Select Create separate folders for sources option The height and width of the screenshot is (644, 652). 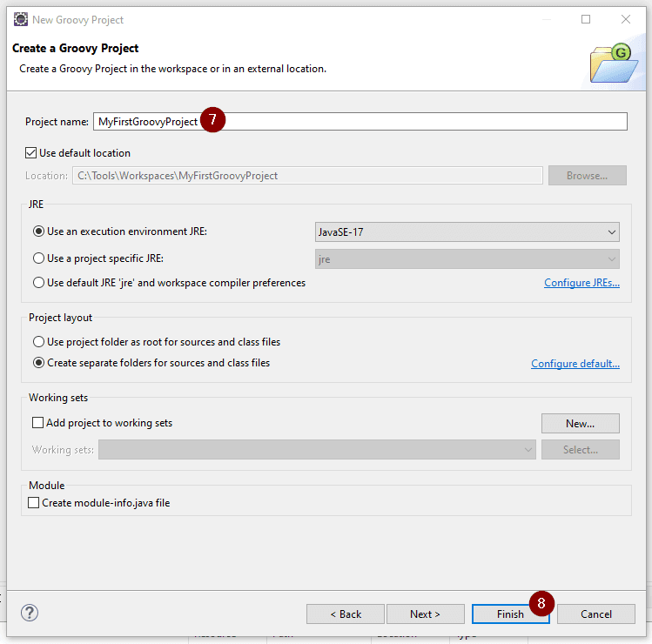(38, 363)
